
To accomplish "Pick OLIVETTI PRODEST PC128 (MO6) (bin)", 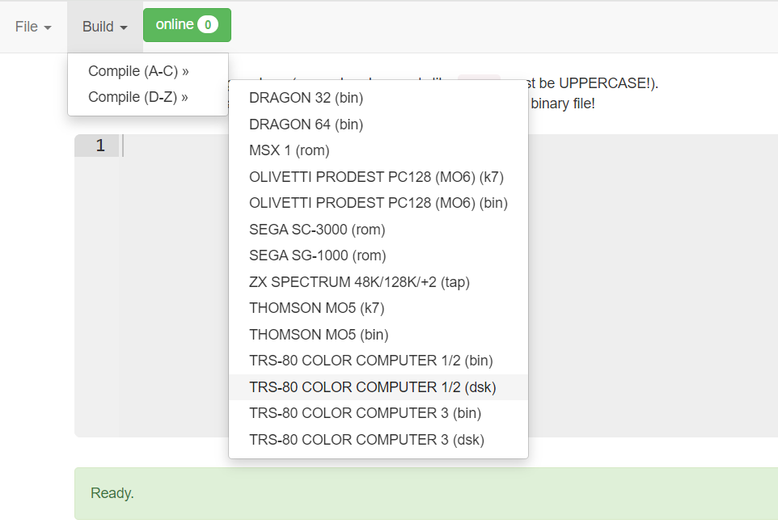I will pyautogui.click(x=378, y=203).
